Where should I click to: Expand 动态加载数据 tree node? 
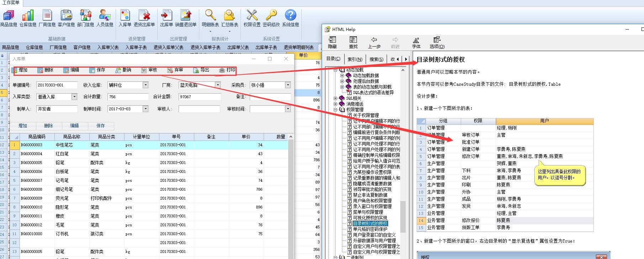(342, 75)
